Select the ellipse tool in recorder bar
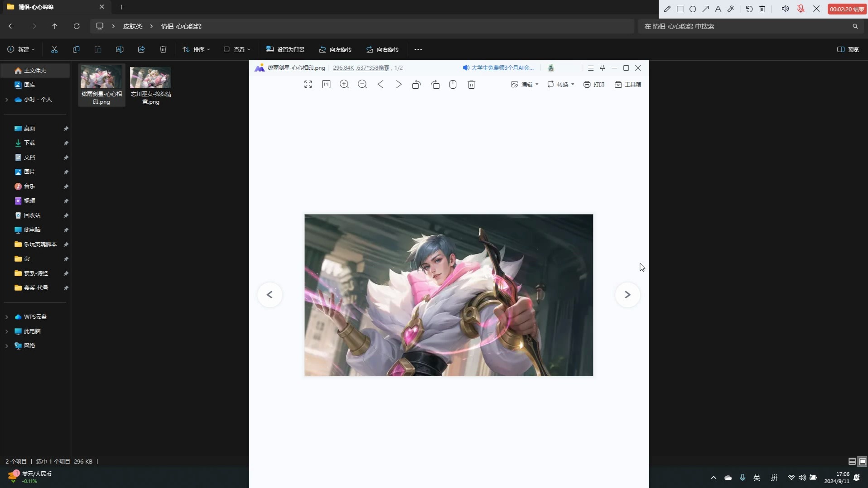Viewport: 868px width, 488px height. [x=693, y=9]
